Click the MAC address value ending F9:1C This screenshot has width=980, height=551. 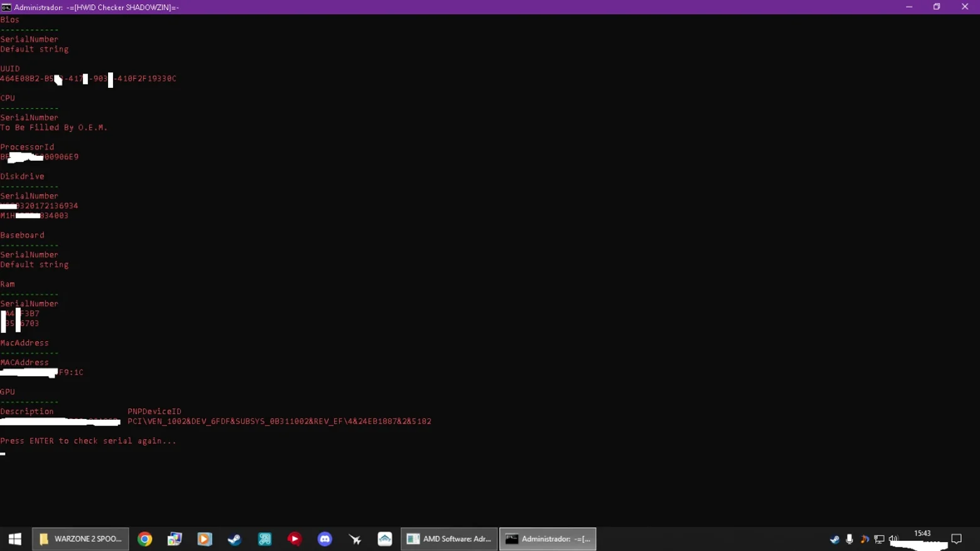point(41,373)
